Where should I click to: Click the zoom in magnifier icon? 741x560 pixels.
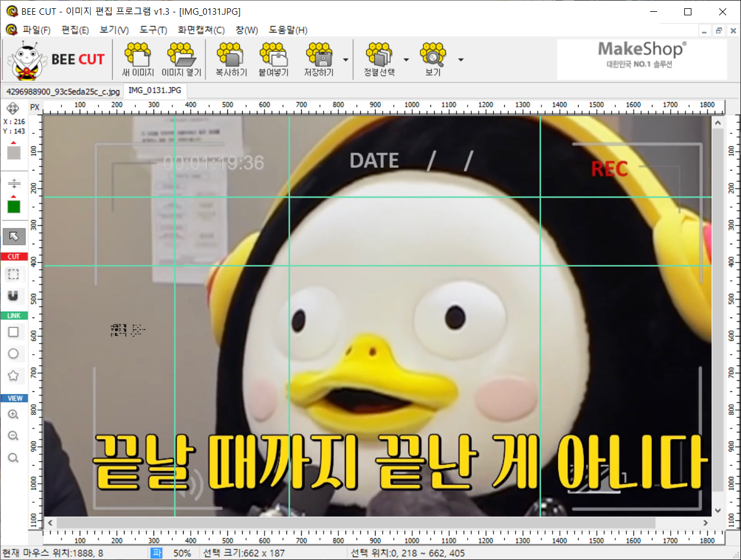pos(13,415)
